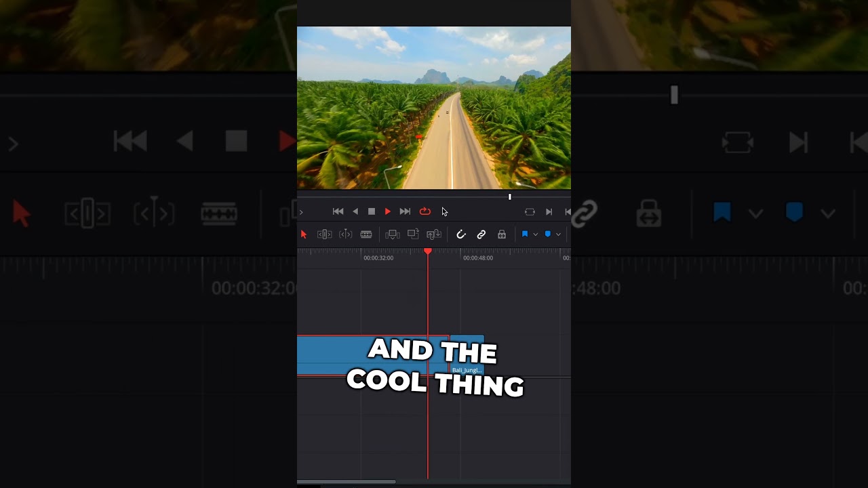This screenshot has height=488, width=868.
Task: Stop playback with the square Stop button
Action: pos(372,211)
